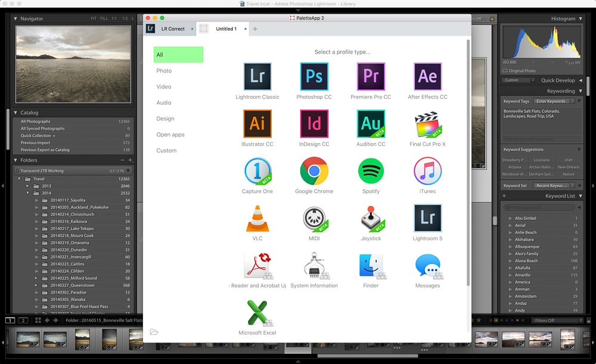The height and width of the screenshot is (364, 596).
Task: Collapse the Catalog panel
Action: [15, 113]
